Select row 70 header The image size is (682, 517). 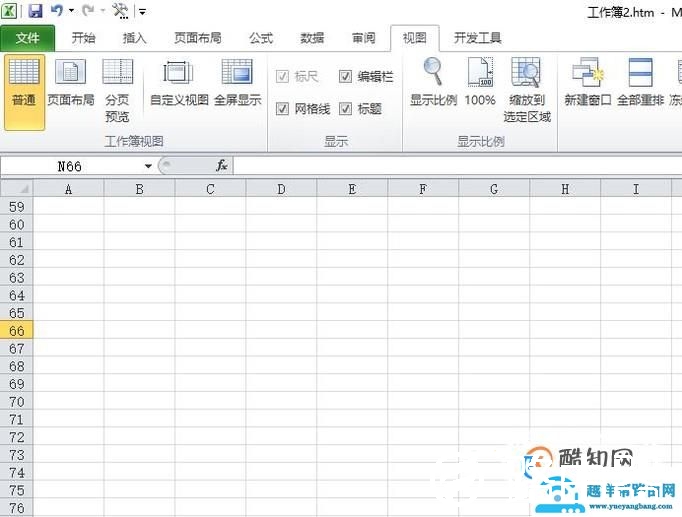click(17, 402)
